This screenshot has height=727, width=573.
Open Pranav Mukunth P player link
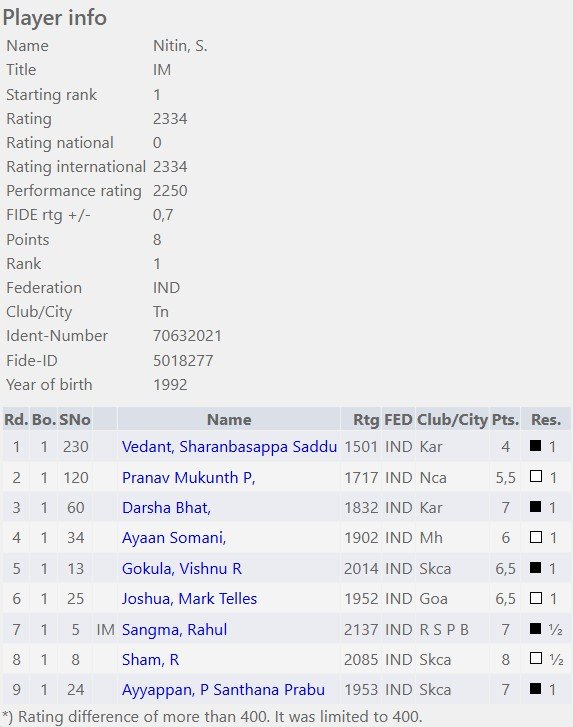click(x=189, y=478)
